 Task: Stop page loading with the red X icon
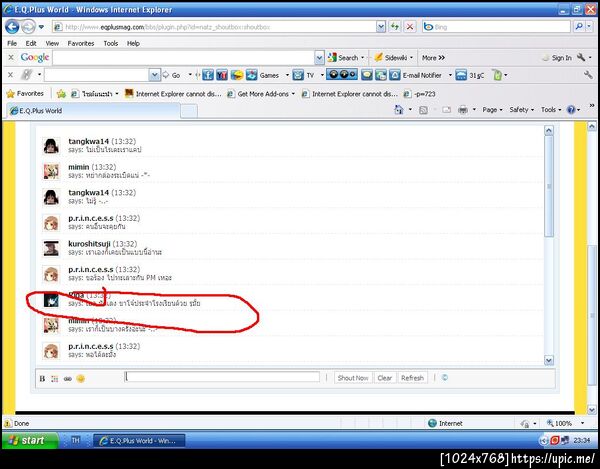tap(410, 27)
